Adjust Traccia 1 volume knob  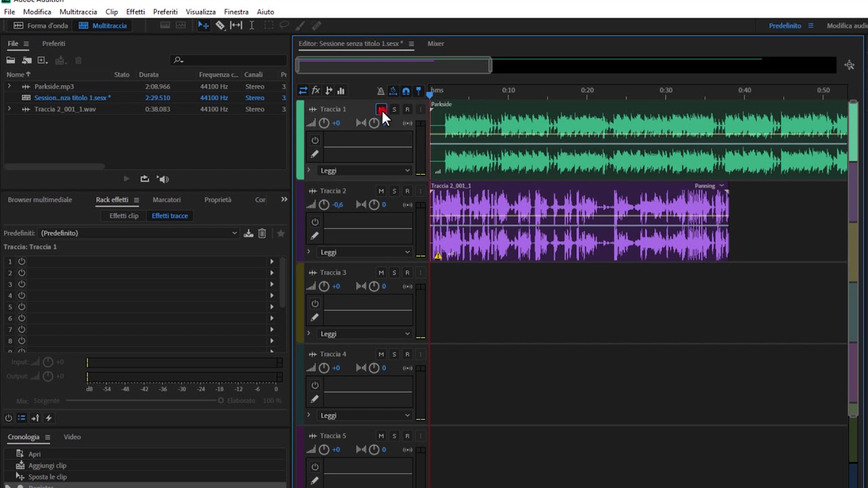324,123
